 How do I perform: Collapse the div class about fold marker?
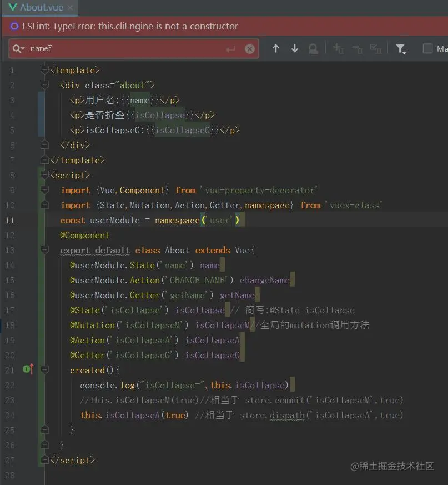click(x=45, y=85)
